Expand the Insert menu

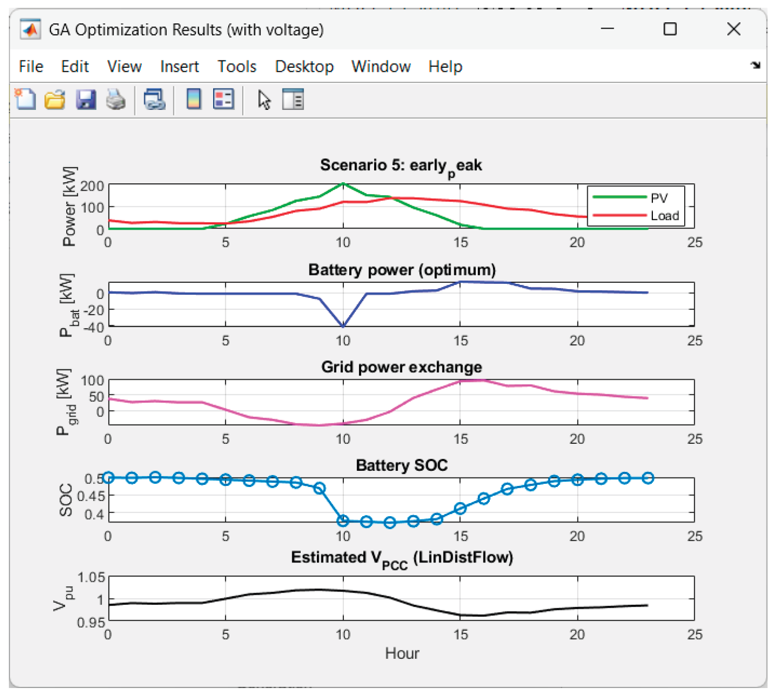179,67
